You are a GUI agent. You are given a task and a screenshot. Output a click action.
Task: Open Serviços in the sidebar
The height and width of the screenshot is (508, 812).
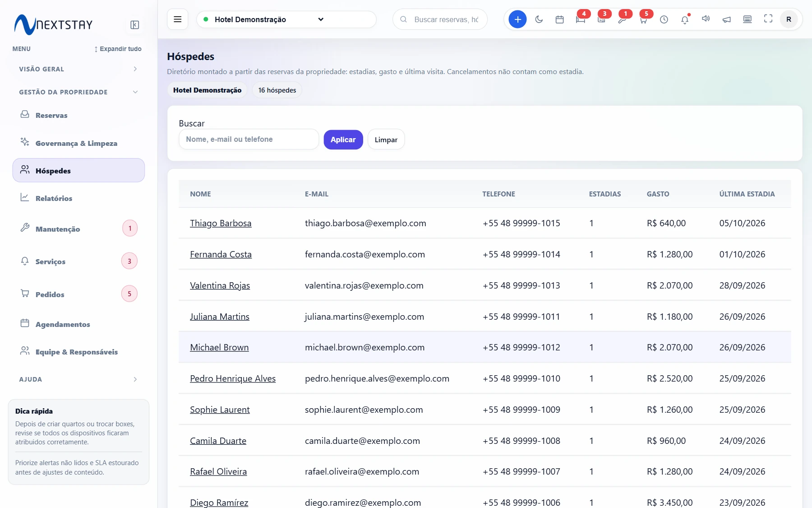click(x=78, y=261)
